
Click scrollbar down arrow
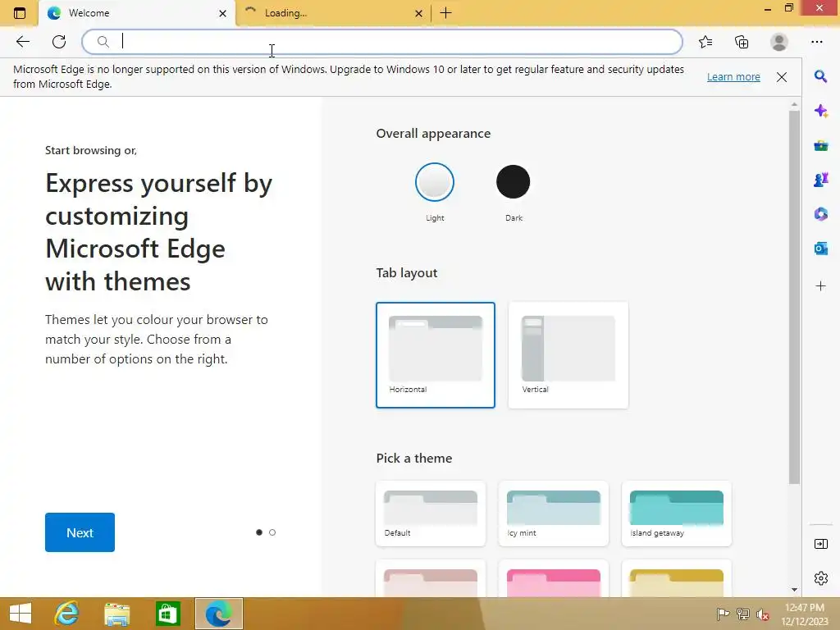coord(794,590)
